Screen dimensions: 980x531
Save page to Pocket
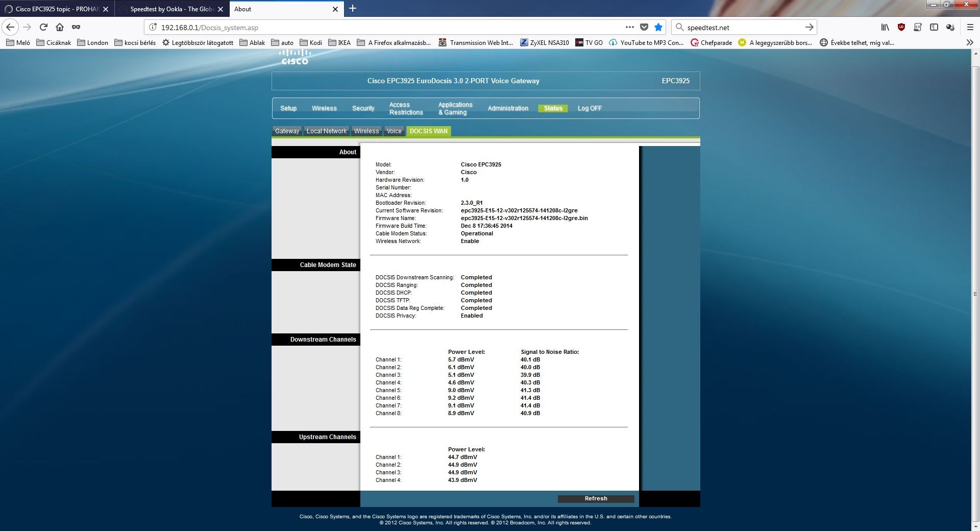point(644,27)
